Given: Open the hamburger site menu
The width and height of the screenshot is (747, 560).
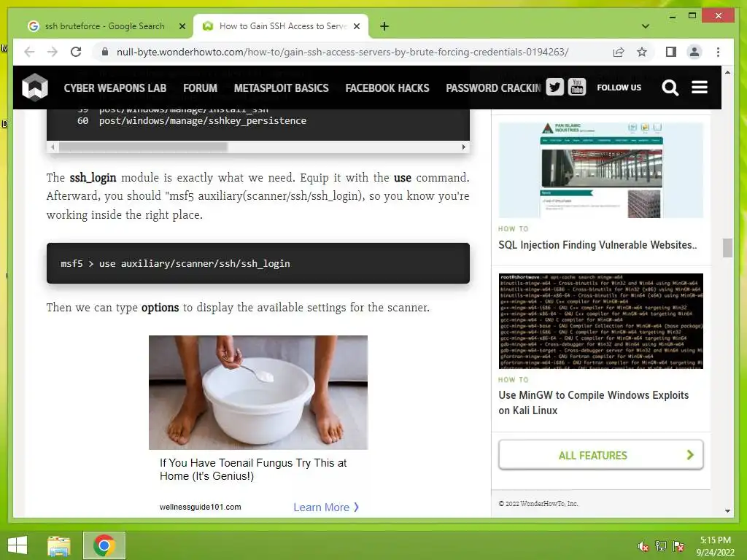Looking at the screenshot, I should click(700, 87).
